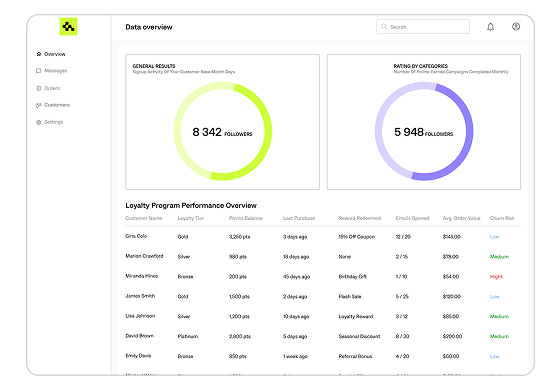The width and height of the screenshot is (560, 390).
Task: Sort by the Churn Risk column header
Action: click(x=502, y=218)
